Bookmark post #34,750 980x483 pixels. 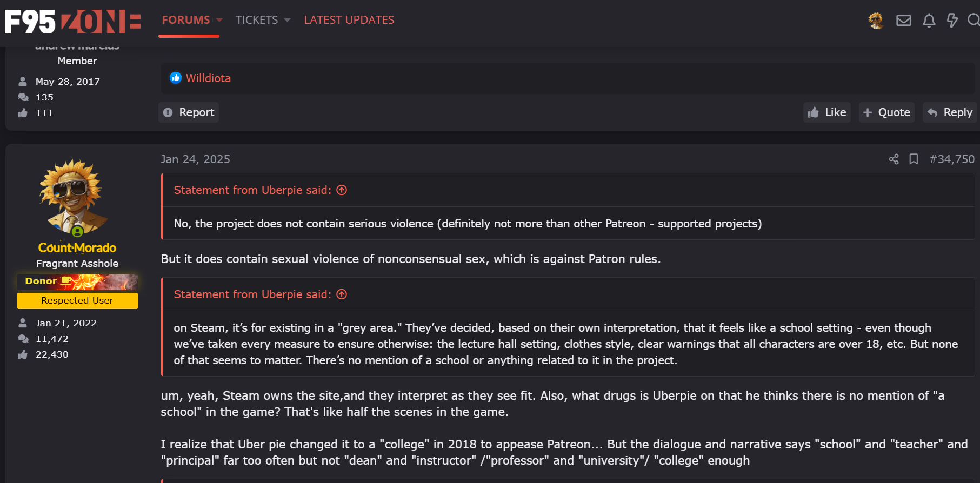coord(914,159)
